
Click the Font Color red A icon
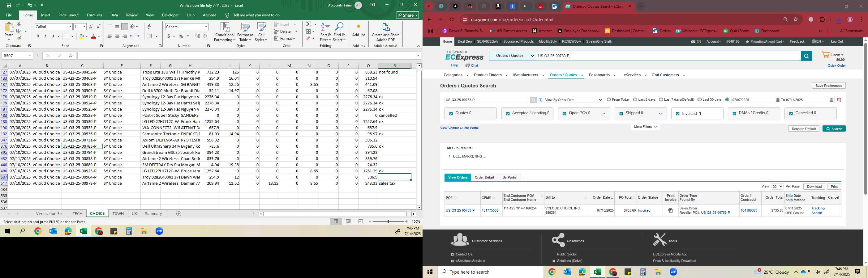point(94,36)
